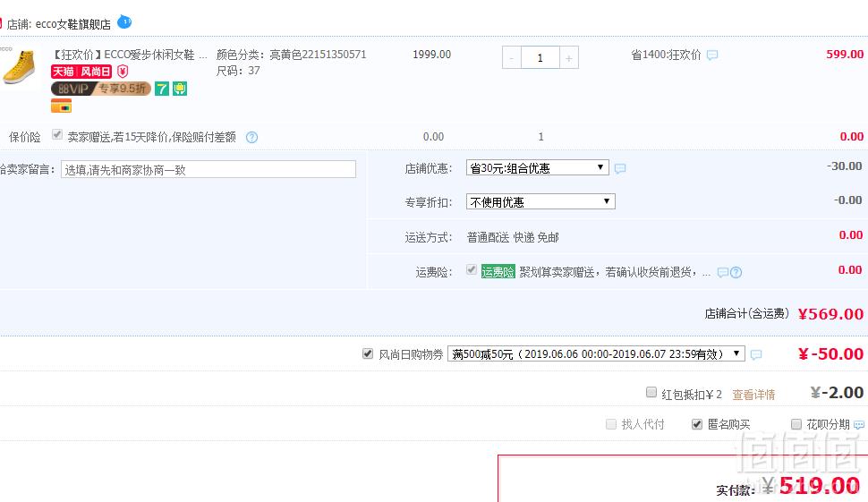Enable the 红包抵扣¥2 checkbox
This screenshot has height=502, width=868.
click(651, 393)
